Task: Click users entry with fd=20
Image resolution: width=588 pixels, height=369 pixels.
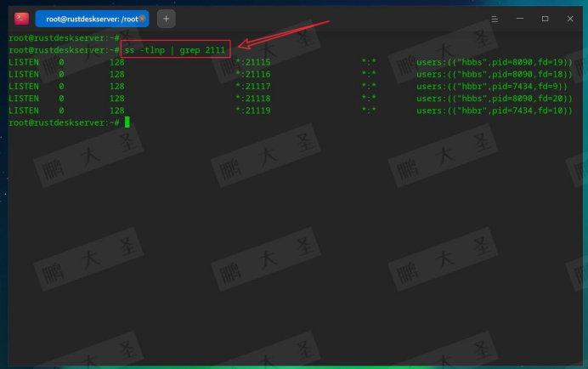Action: 495,99
